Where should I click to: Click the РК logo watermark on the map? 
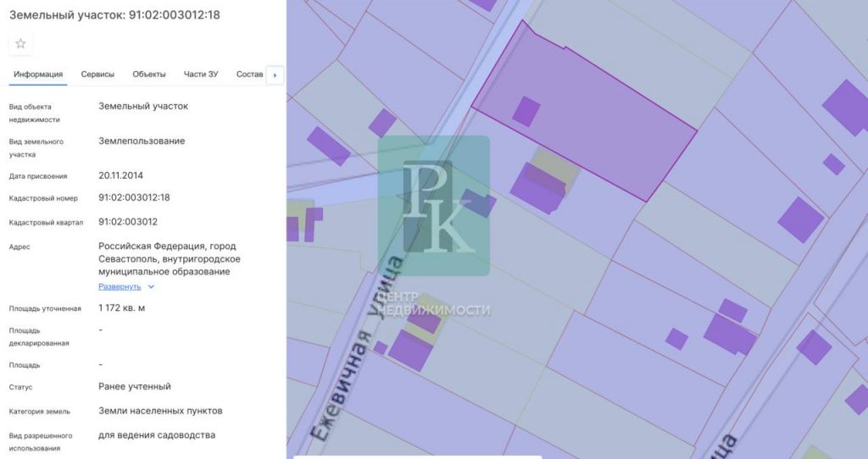[434, 206]
